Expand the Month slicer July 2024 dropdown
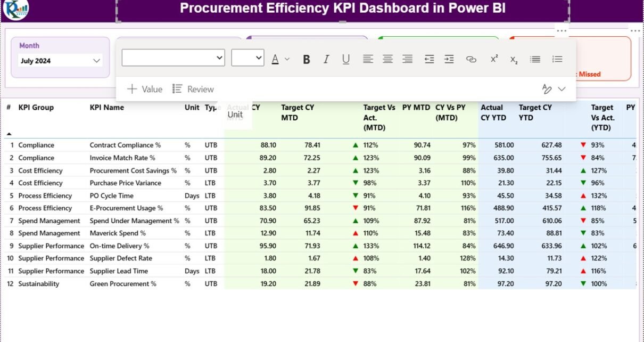644x342 pixels. click(x=96, y=61)
